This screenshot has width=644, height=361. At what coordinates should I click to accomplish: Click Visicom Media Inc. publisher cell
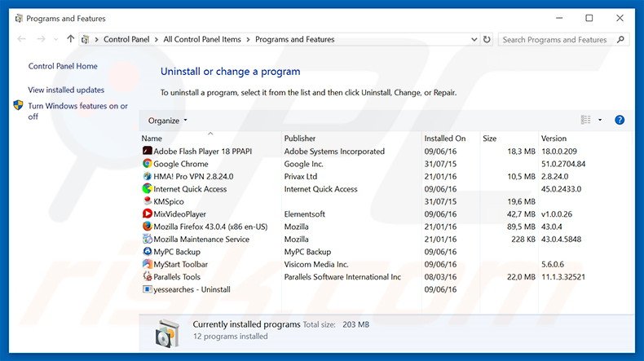click(x=316, y=264)
